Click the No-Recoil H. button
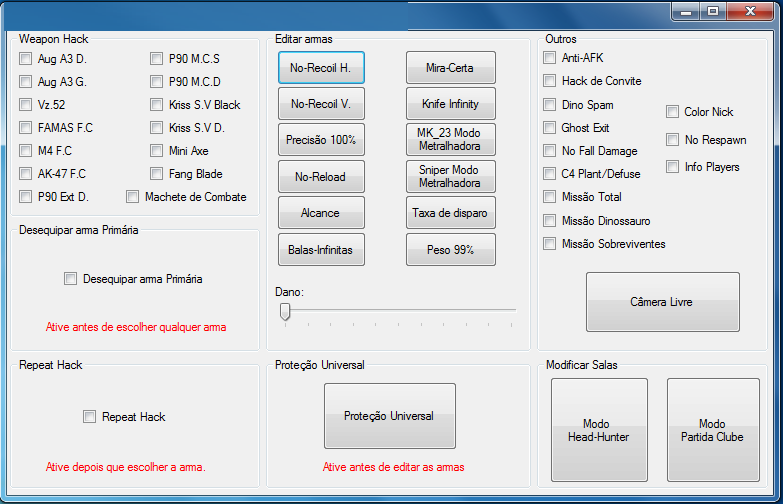 [321, 68]
